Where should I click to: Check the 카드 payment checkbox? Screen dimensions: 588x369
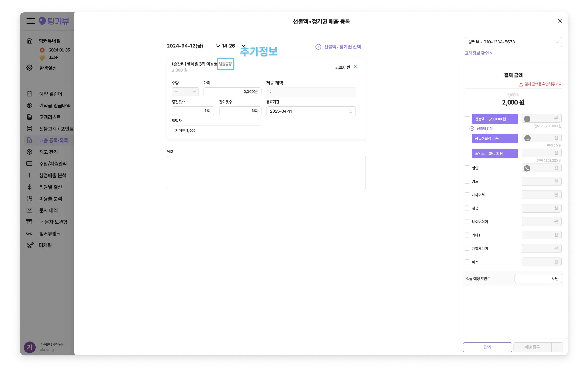coord(467,181)
